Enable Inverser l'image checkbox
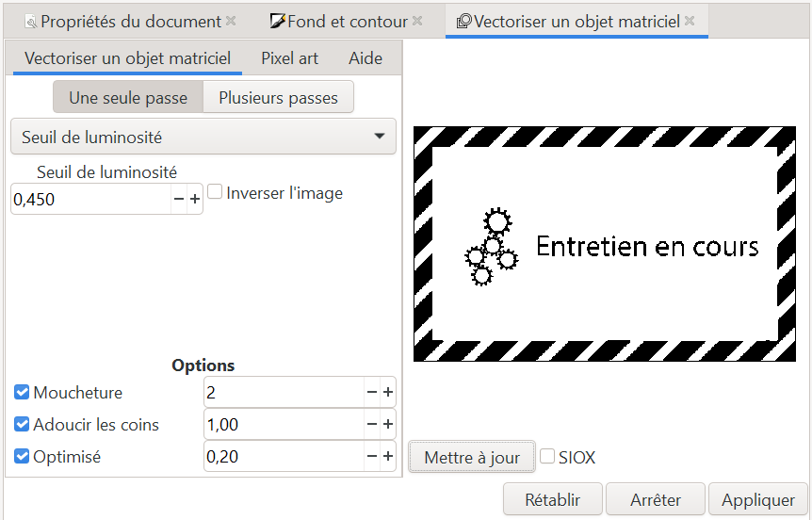The width and height of the screenshot is (812, 520). [215, 192]
